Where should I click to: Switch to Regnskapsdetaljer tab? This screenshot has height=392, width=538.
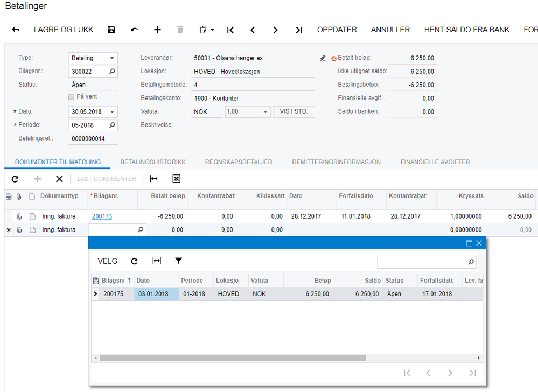coord(239,162)
